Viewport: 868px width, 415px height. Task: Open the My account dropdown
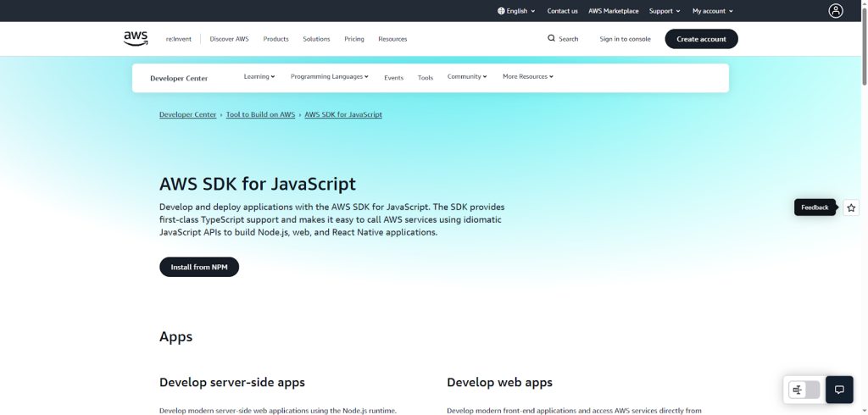tap(712, 11)
